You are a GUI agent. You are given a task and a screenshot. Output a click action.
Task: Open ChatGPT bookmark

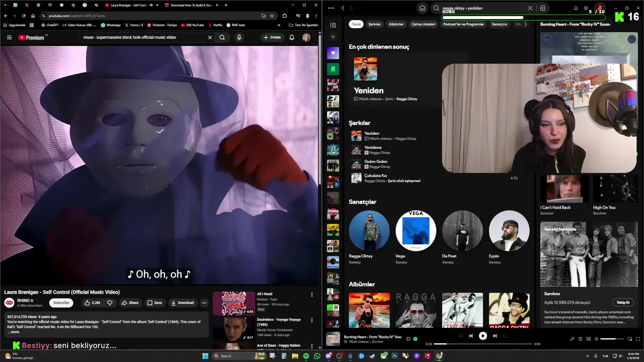(50, 25)
